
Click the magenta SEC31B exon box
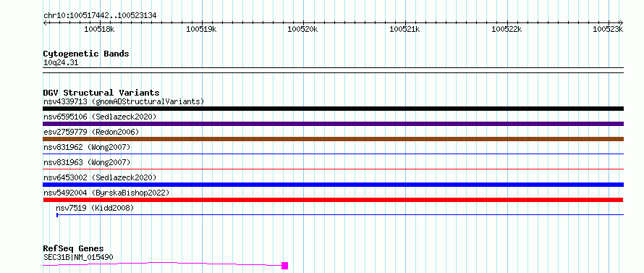pos(284,266)
